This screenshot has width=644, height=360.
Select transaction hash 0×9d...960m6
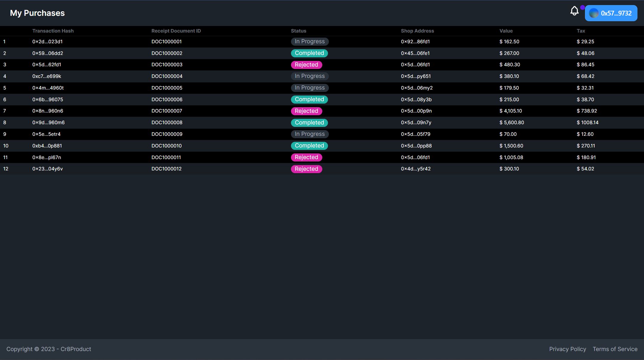pyautogui.click(x=48, y=122)
